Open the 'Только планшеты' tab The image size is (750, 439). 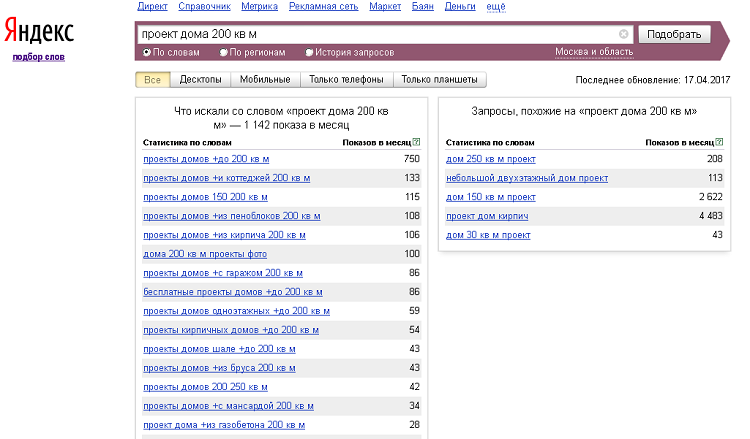tap(439, 80)
